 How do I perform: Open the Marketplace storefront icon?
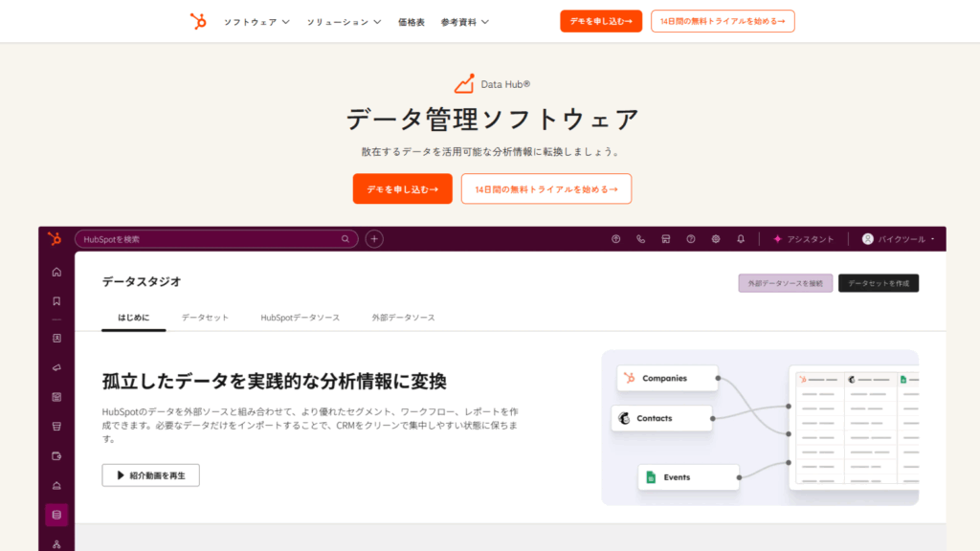[x=665, y=239]
